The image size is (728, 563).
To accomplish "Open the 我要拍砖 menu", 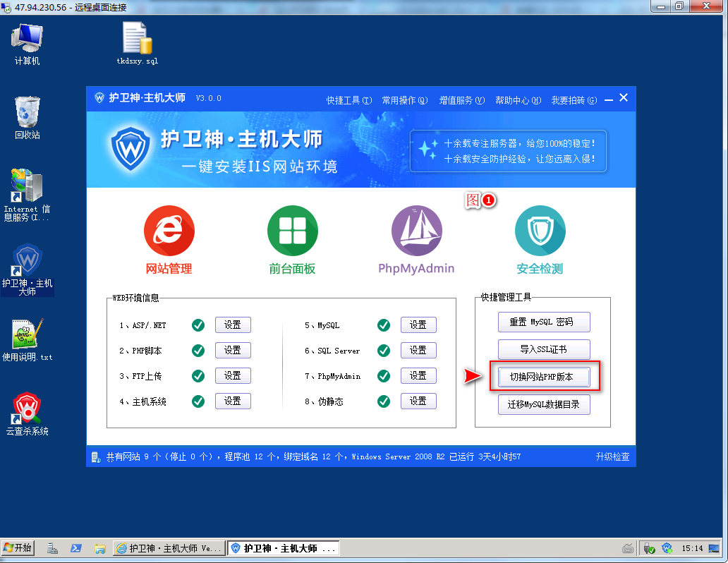I will point(574,100).
